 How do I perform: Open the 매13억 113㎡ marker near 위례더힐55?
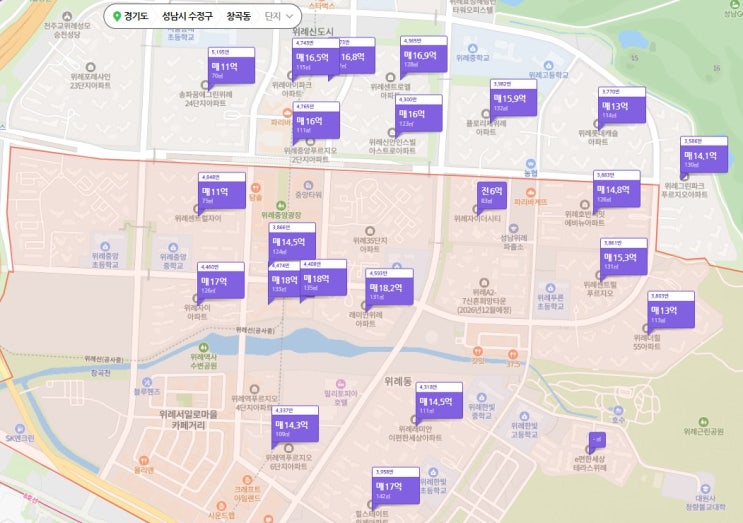coord(671,310)
